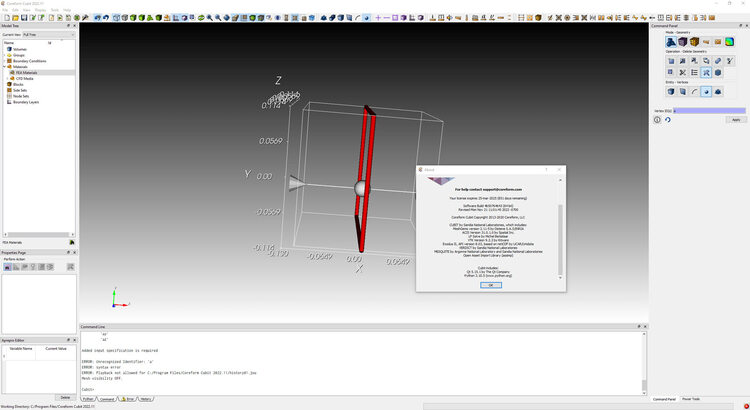Click the Mesh mode cube icon
The width and height of the screenshot is (750, 410).
[x=683, y=42]
